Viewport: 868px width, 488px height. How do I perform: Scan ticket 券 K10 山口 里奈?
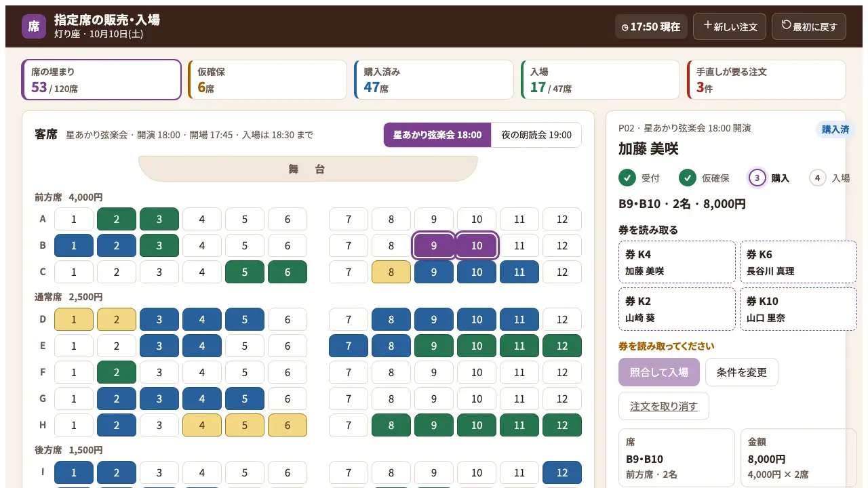(798, 309)
